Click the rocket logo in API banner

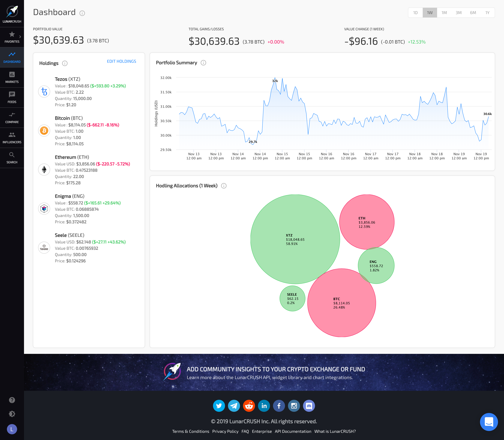click(172, 372)
